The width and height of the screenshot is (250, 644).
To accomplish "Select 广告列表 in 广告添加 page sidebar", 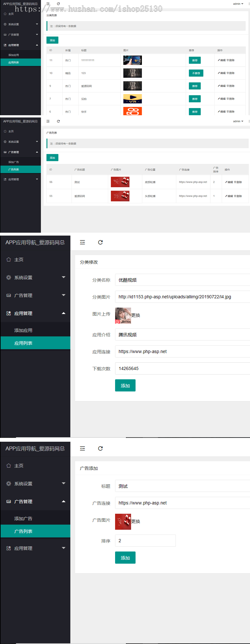I will [35, 531].
